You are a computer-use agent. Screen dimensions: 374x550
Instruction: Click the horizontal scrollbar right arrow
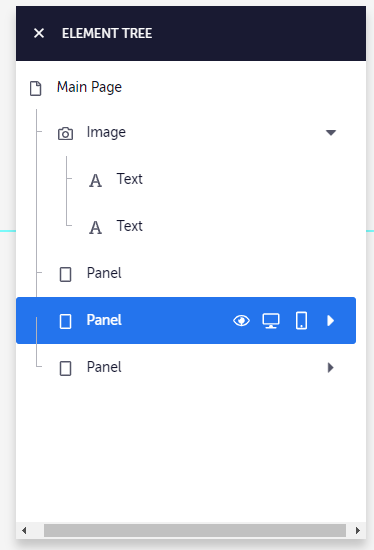[x=358, y=530]
